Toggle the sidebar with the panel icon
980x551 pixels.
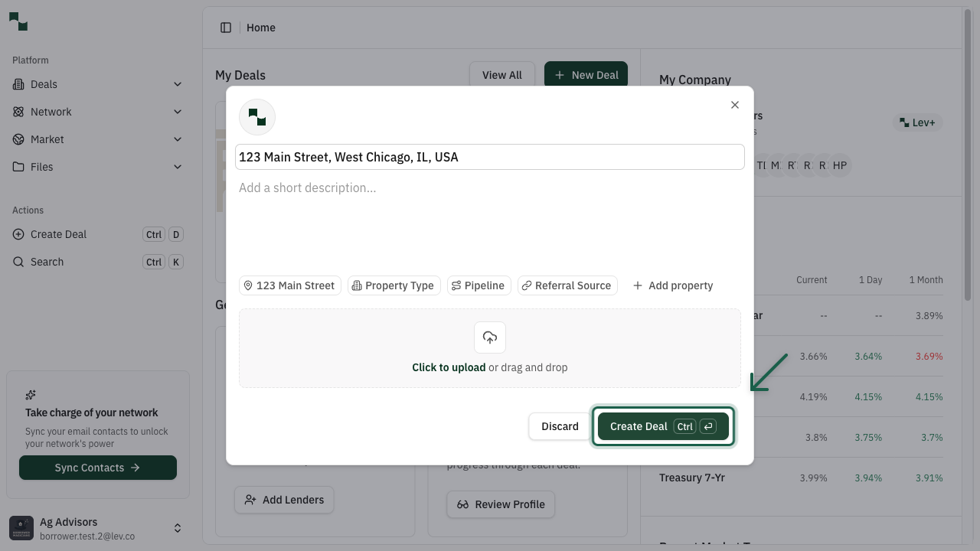pos(226,27)
